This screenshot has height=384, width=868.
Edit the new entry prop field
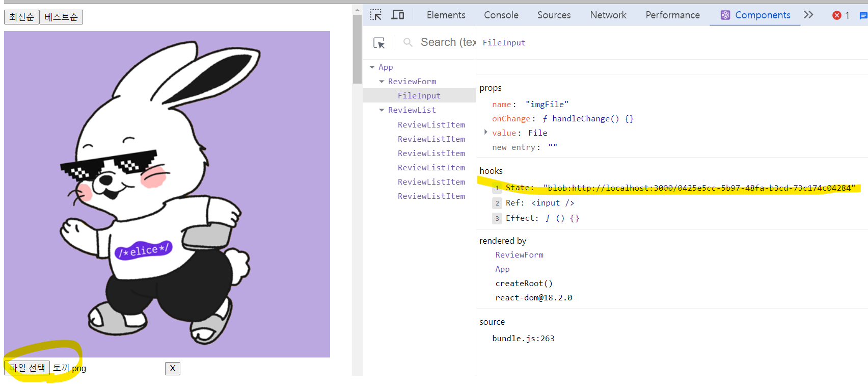tap(553, 147)
